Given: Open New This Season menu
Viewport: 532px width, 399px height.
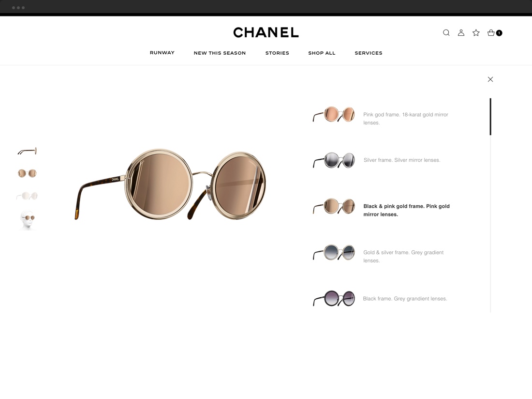Looking at the screenshot, I should click(x=220, y=53).
